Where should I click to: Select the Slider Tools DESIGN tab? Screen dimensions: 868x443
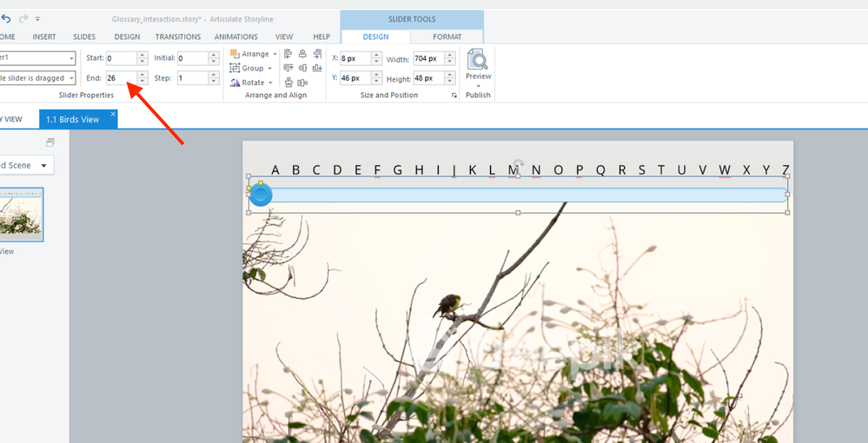click(376, 36)
